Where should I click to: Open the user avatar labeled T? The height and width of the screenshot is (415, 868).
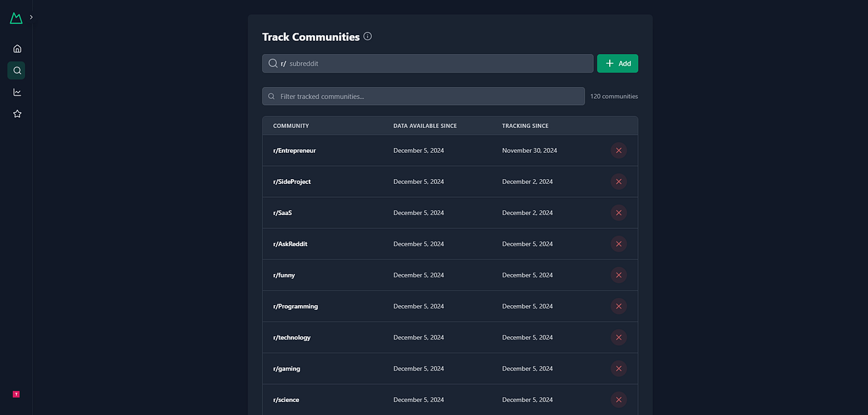[x=16, y=394]
